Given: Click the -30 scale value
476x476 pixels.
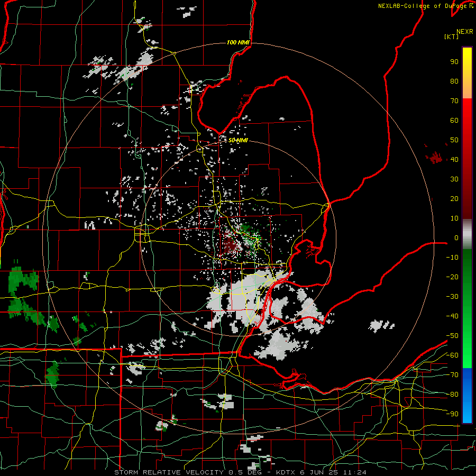Looking at the screenshot, I should (x=452, y=297).
